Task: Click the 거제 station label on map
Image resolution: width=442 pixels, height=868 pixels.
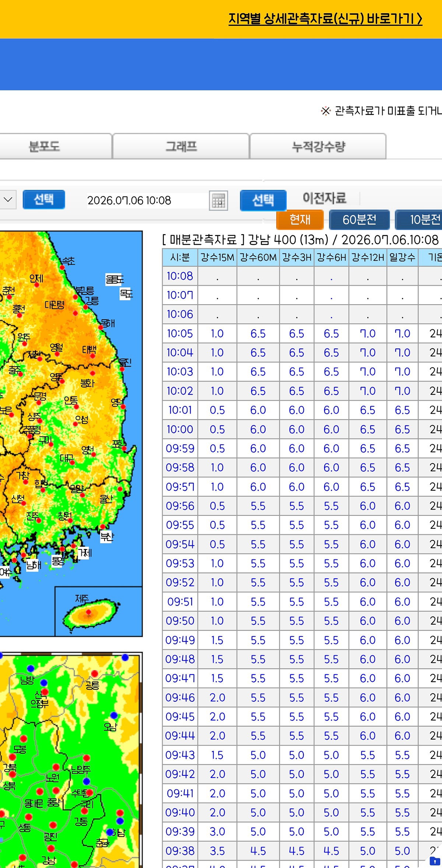Action: tap(84, 553)
